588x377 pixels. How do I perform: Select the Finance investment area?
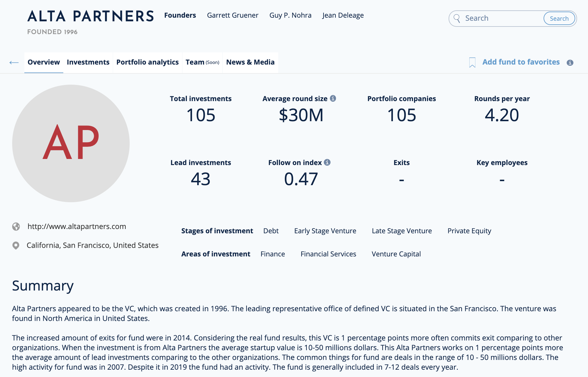coord(273,254)
